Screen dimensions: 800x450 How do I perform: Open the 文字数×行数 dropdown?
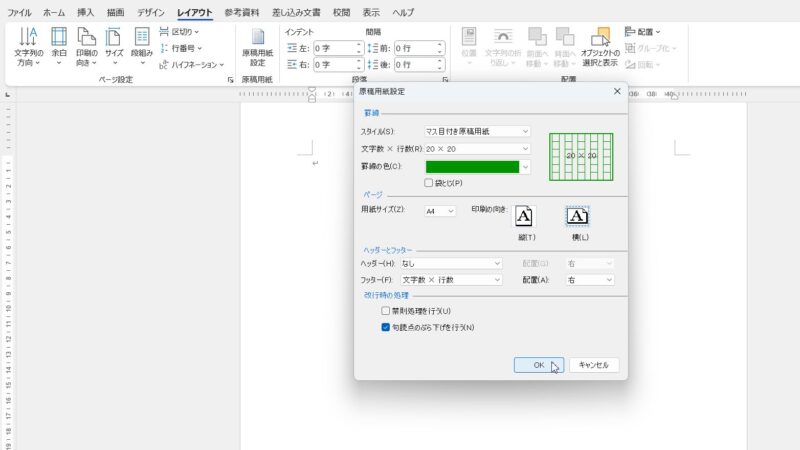[x=477, y=148]
